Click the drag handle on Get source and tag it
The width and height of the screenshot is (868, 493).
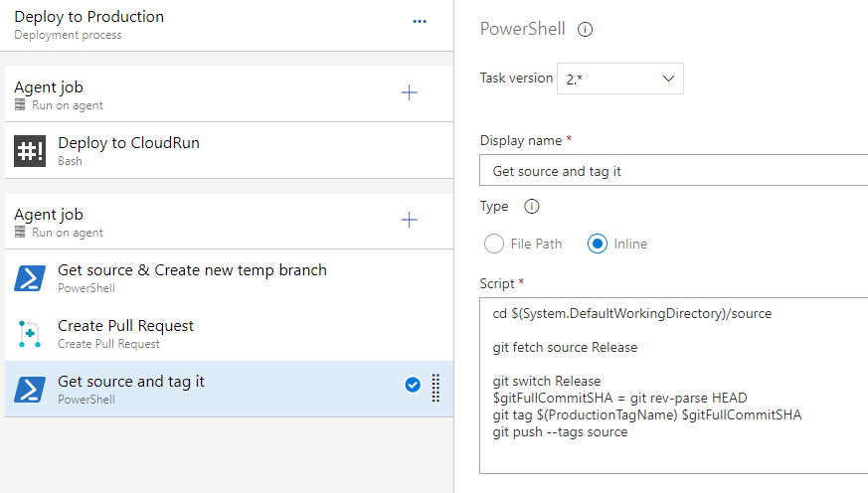[435, 388]
